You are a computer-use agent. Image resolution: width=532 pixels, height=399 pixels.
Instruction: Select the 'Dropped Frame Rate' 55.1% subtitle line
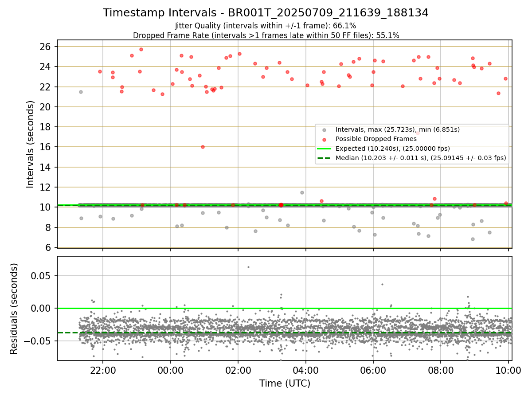[x=266, y=35]
